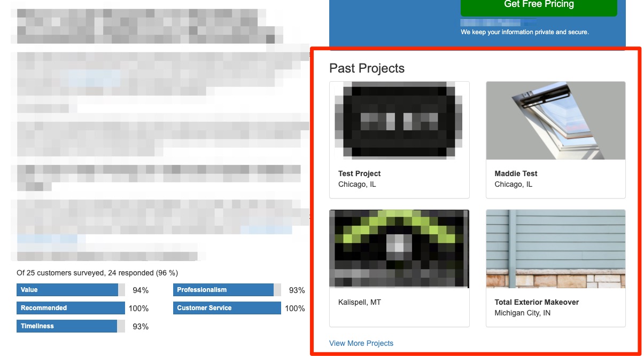The image size is (644, 356).
Task: Select the Maddie Test skylight photo
Action: 555,121
